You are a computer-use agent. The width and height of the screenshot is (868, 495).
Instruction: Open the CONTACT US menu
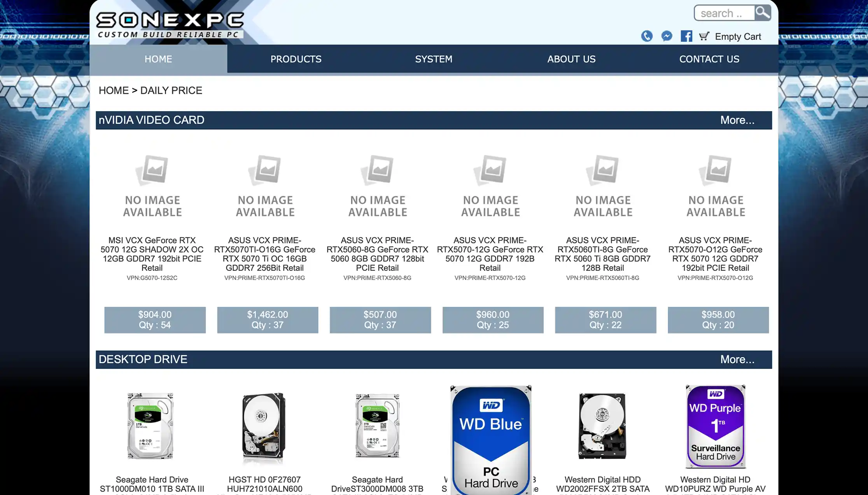pyautogui.click(x=709, y=59)
